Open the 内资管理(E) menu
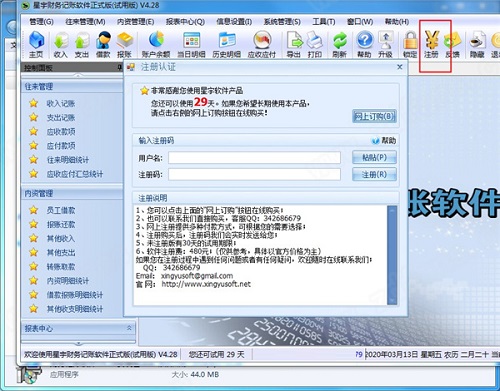Viewport: 500px width, 391px height. pyautogui.click(x=135, y=22)
